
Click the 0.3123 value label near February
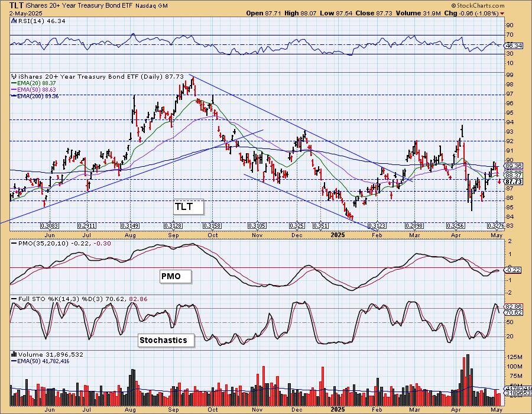377,226
